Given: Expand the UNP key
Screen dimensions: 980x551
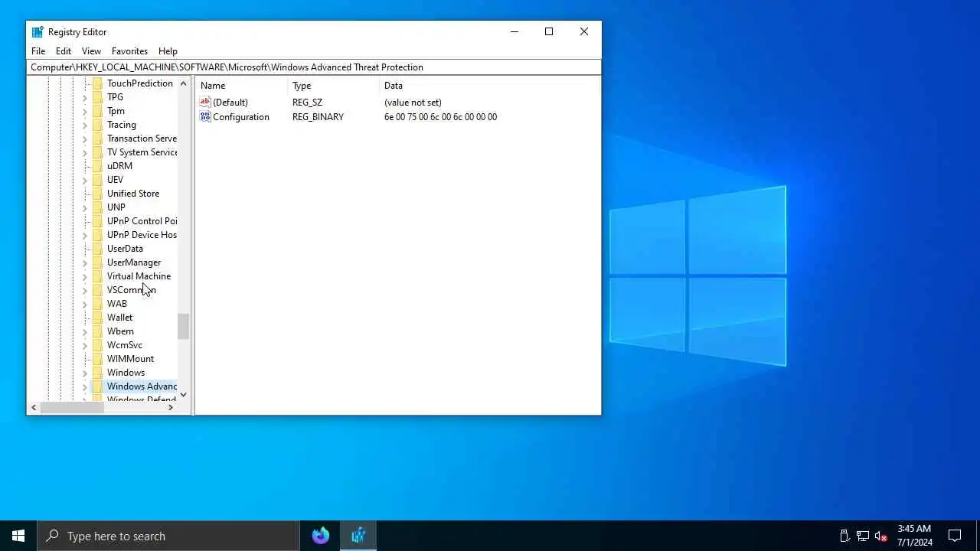Looking at the screenshot, I should 85,207.
